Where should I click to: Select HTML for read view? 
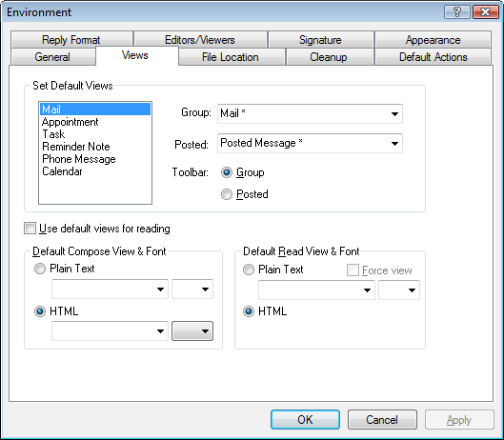click(x=249, y=311)
